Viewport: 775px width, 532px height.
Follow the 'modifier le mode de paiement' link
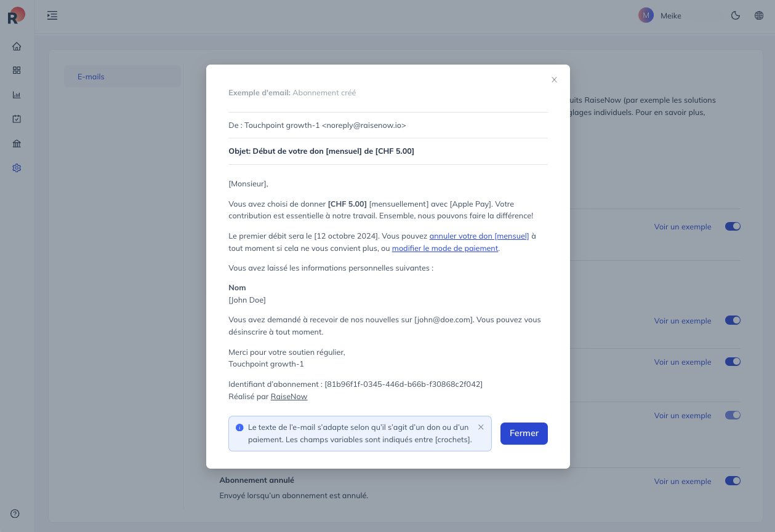click(x=445, y=248)
